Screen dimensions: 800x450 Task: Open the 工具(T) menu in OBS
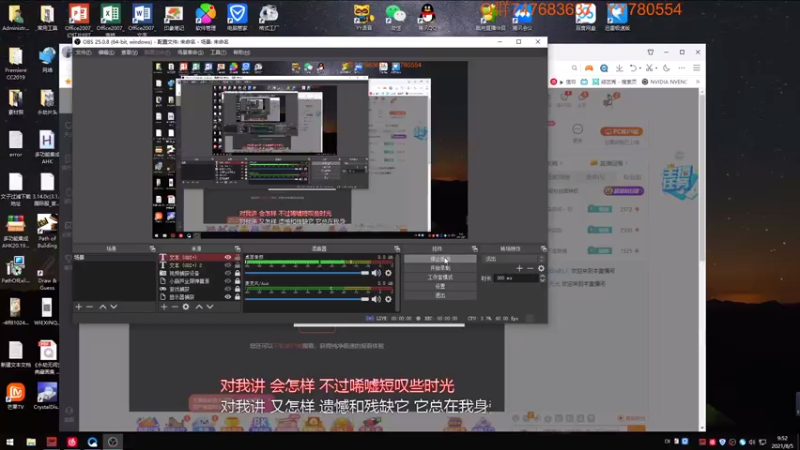pyautogui.click(x=218, y=53)
